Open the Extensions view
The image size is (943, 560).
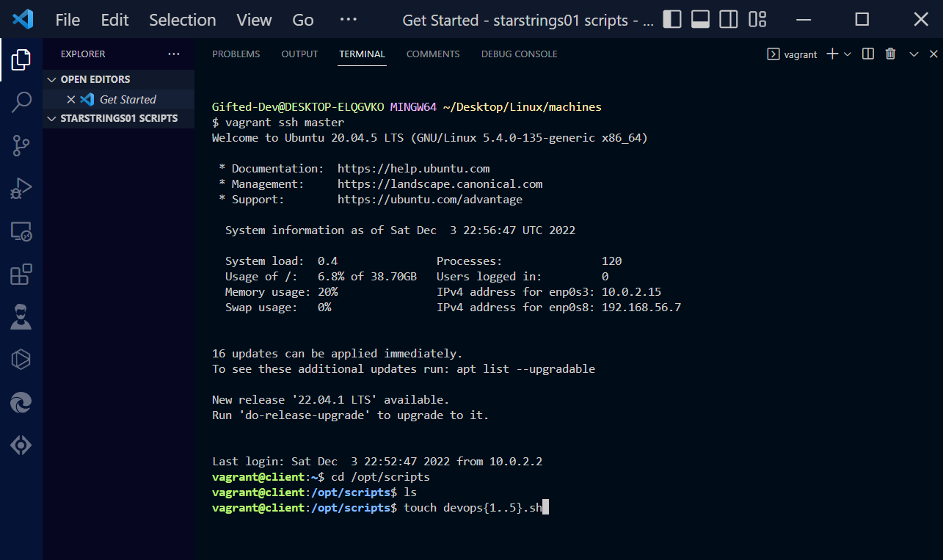click(x=21, y=274)
